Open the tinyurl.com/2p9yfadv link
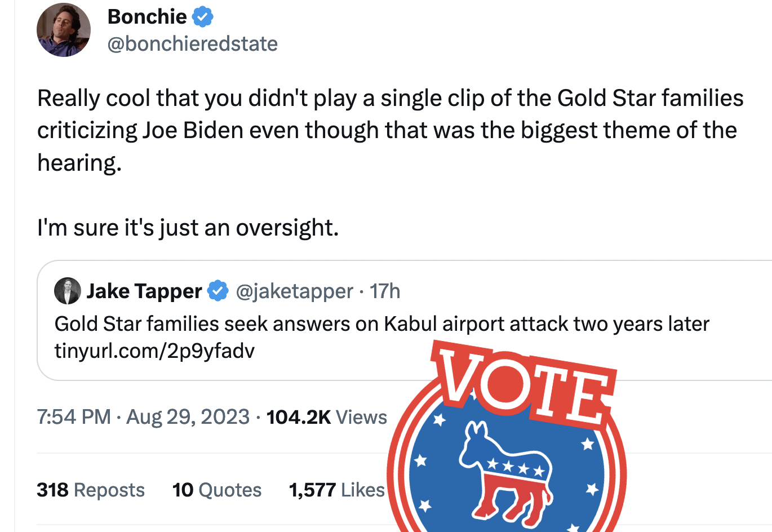Image resolution: width=772 pixels, height=532 pixels. 154,351
